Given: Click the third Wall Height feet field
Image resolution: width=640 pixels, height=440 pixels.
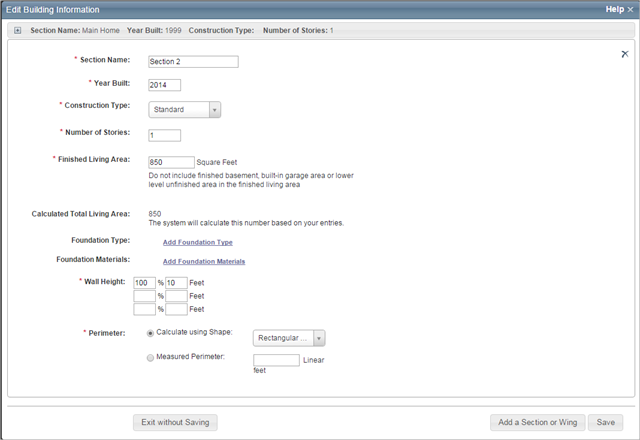Looking at the screenshot, I should (x=176, y=309).
